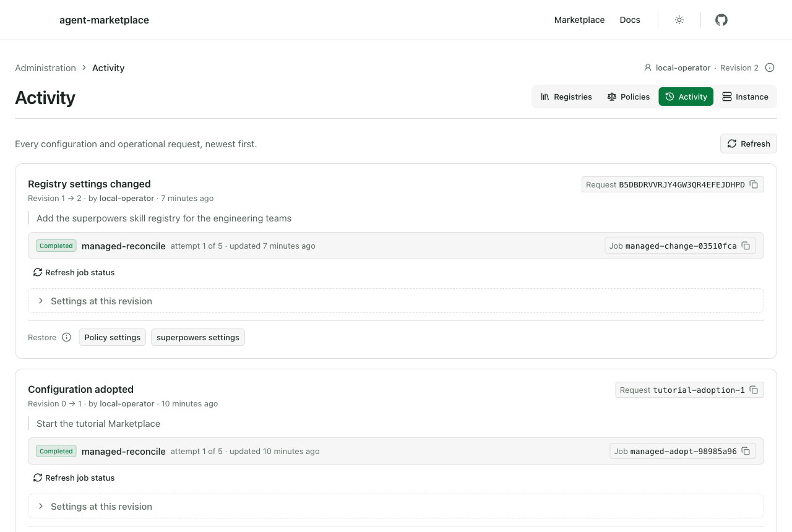Click the 'Add the superpowers skill registry' note
This screenshot has height=532, width=792.
164,218
